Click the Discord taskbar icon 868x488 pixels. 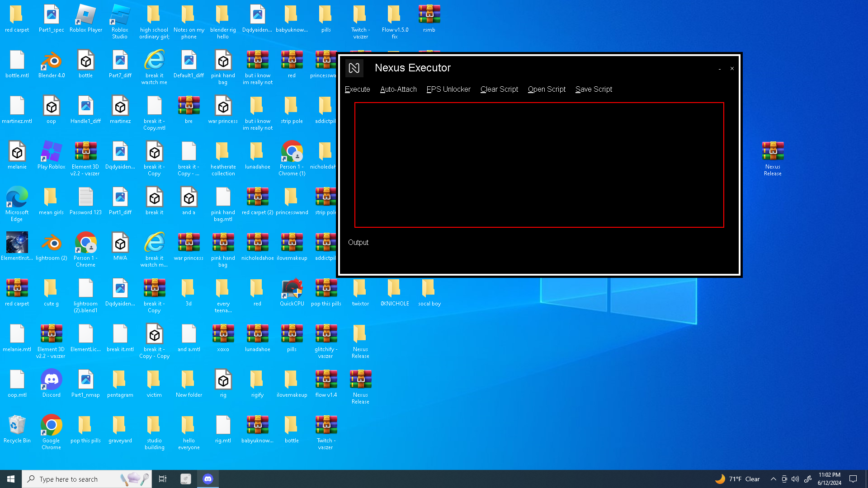point(208,479)
